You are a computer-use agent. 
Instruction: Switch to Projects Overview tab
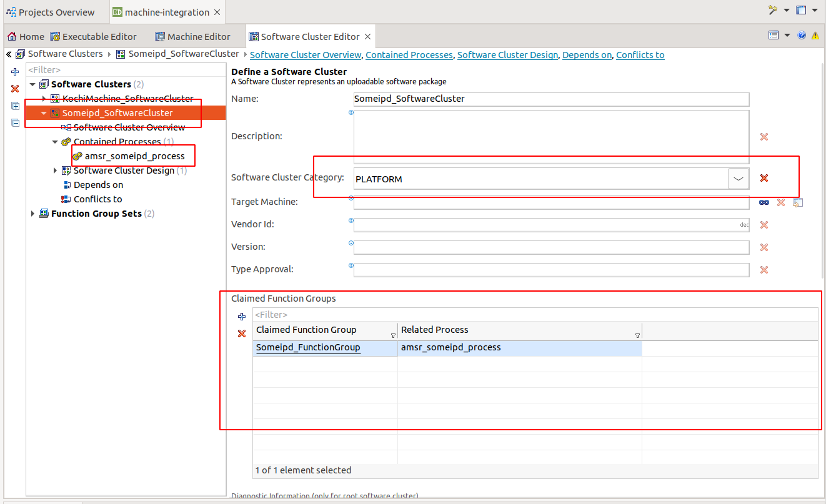[x=51, y=12]
